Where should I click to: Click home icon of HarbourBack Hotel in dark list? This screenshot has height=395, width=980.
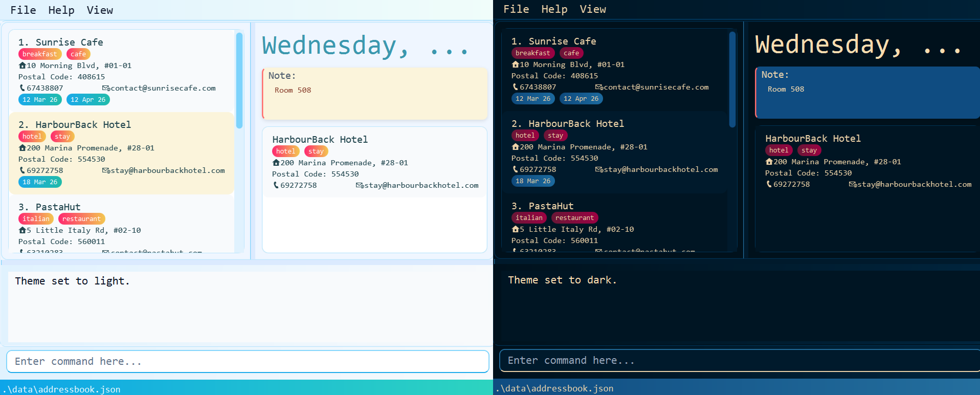(x=515, y=147)
